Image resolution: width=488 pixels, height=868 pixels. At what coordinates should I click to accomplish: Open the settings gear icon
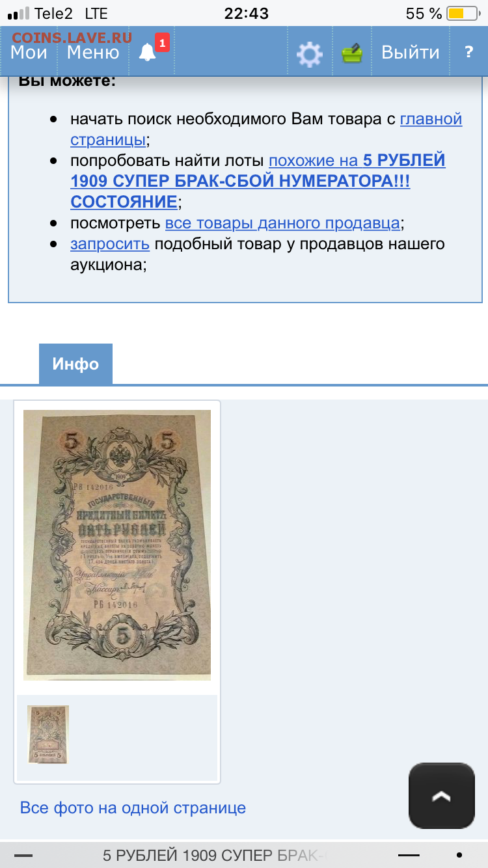[x=309, y=53]
